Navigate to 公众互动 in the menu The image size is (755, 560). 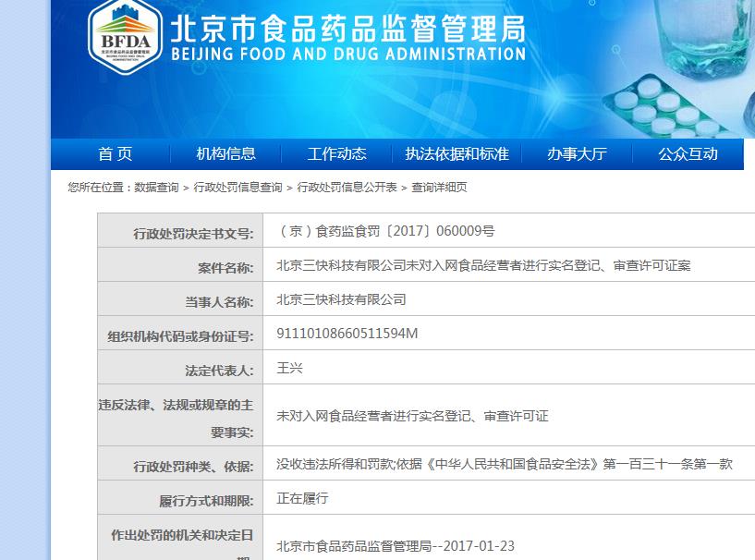[688, 154]
